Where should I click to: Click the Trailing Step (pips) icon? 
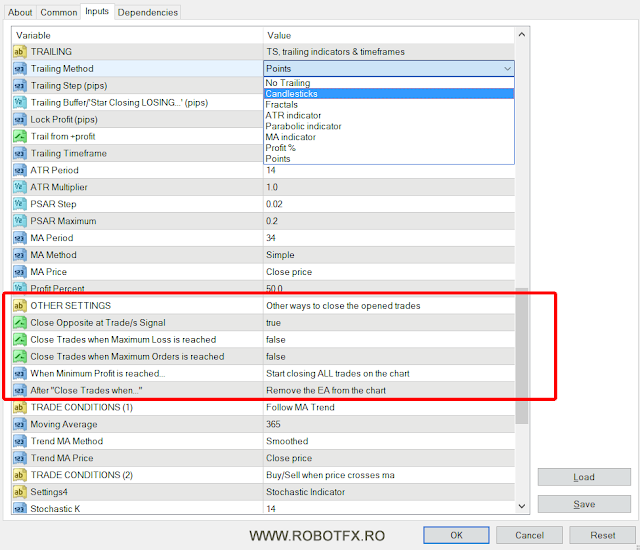tap(19, 86)
